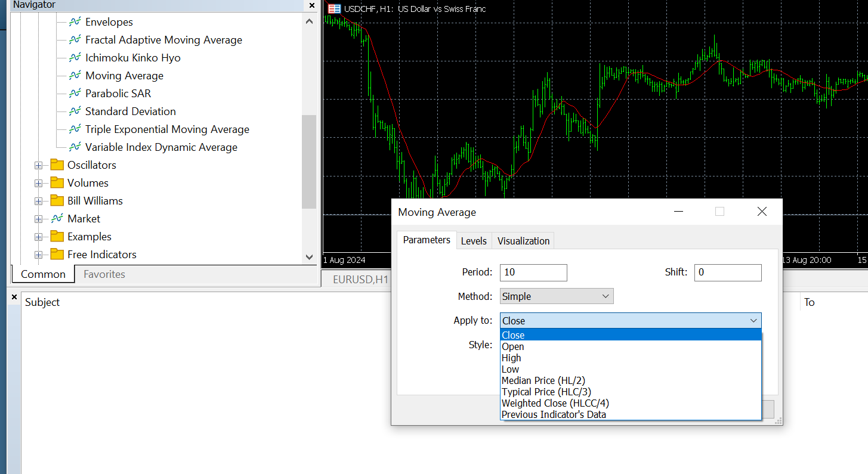Viewport: 868px width, 474px height.
Task: Open the Method dropdown set to Simple
Action: point(557,296)
